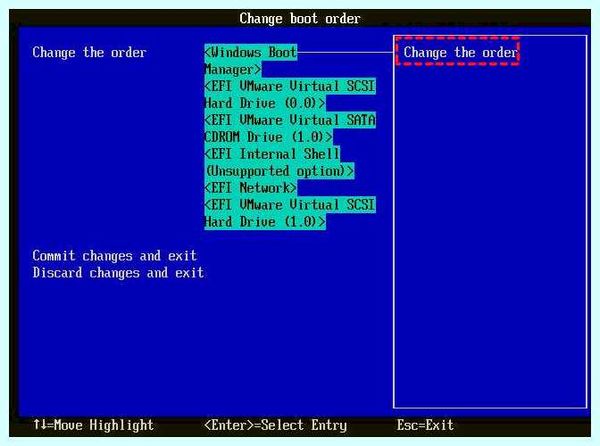Choose 'Commit changes and exit'

click(114, 256)
